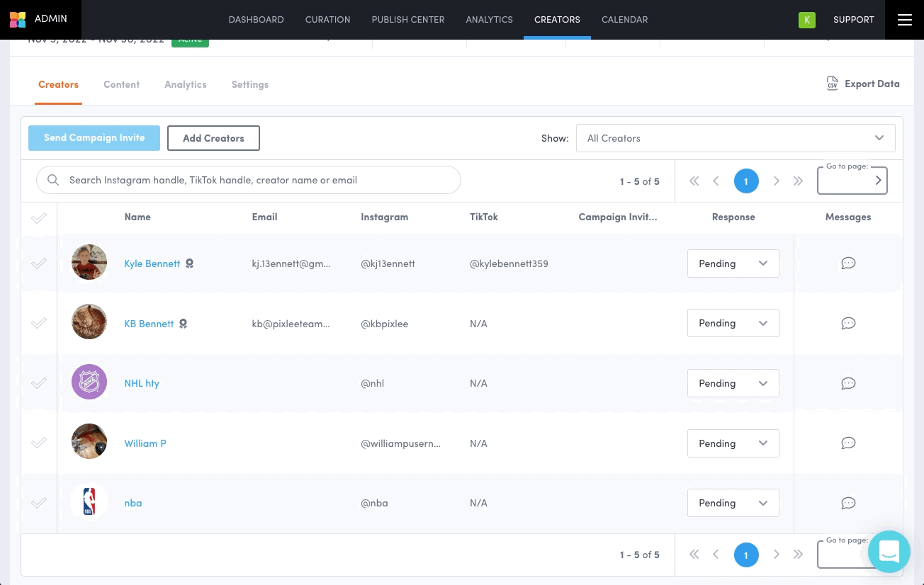This screenshot has height=585, width=924.
Task: Click the Export Data CSV icon
Action: tap(833, 84)
